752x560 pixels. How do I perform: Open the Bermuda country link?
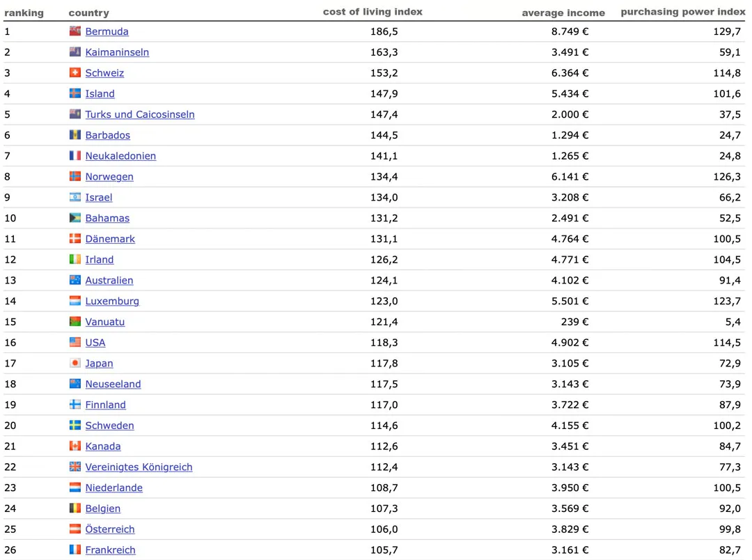point(107,31)
